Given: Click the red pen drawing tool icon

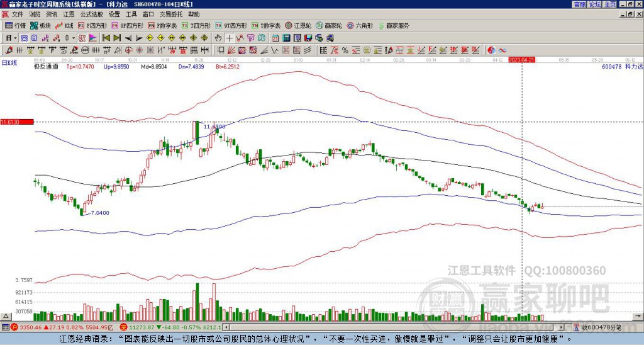Looking at the screenshot, I should click(8, 50).
